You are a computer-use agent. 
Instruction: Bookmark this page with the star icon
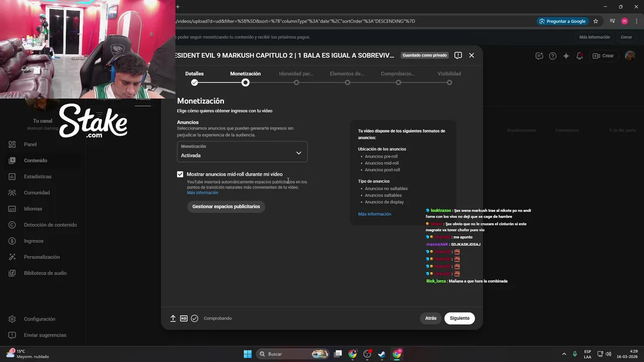[x=596, y=21]
